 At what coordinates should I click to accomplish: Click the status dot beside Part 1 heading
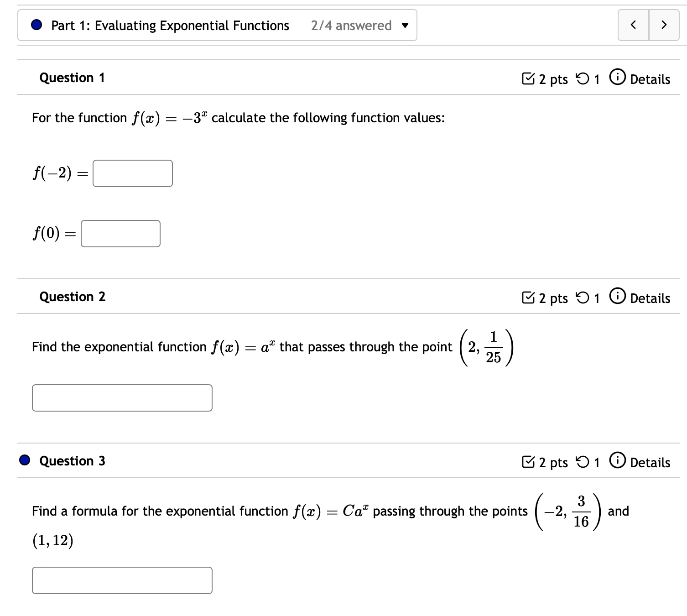[x=36, y=26]
